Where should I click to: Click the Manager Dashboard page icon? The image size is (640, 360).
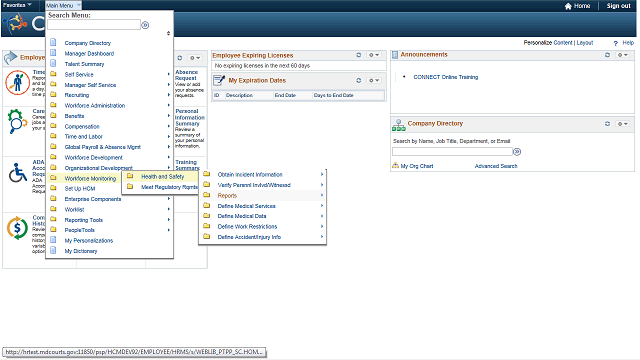click(53, 53)
